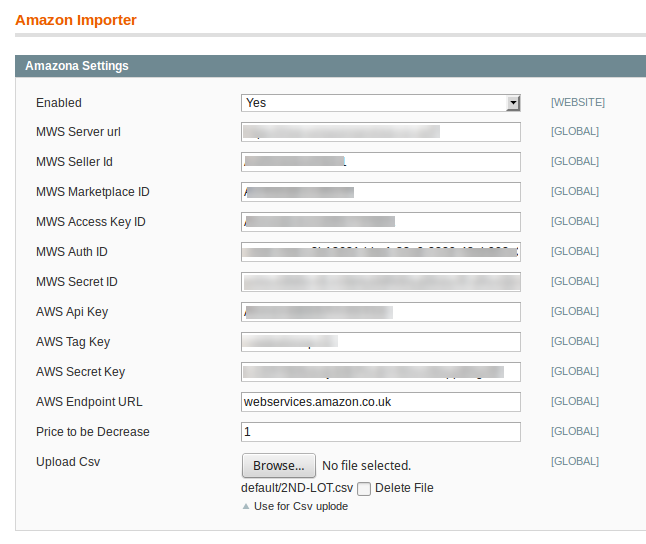Click the AWS Endpoint URL label

click(89, 402)
